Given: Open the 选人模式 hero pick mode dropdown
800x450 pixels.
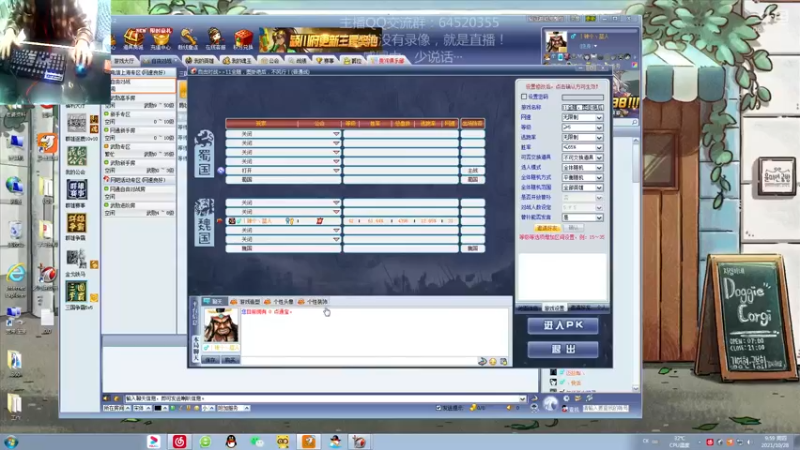Looking at the screenshot, I should 582,167.
